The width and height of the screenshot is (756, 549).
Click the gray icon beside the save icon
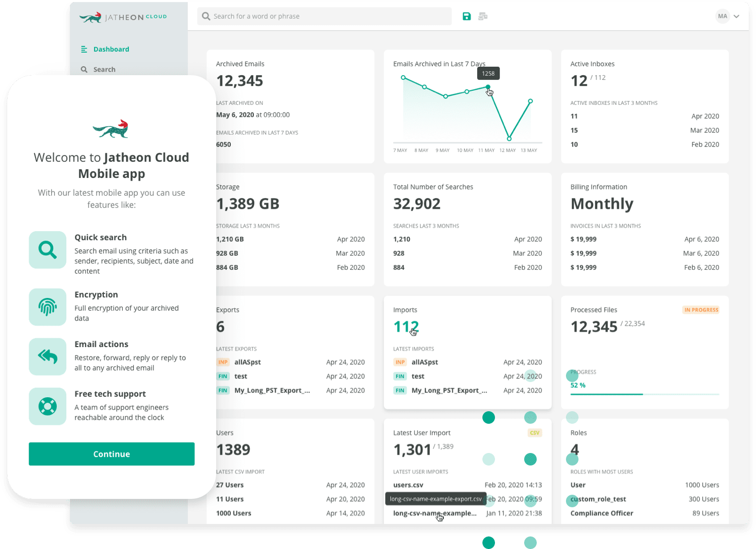483,16
